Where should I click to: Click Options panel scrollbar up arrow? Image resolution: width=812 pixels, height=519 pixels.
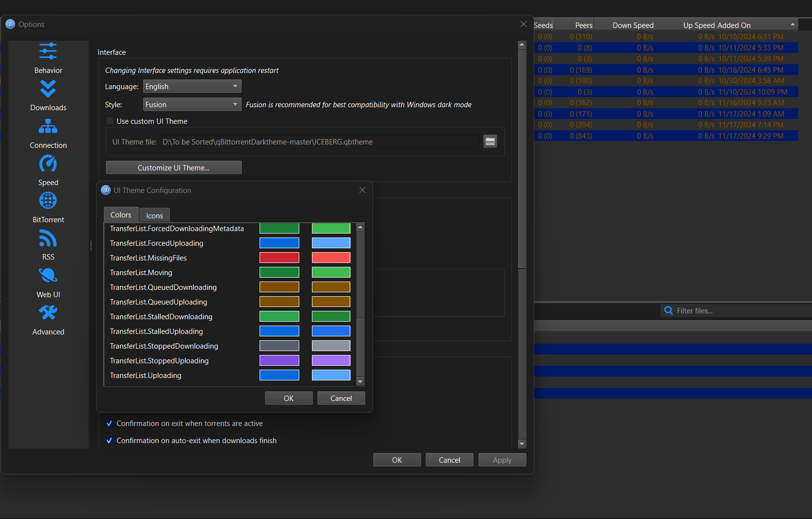pos(522,45)
